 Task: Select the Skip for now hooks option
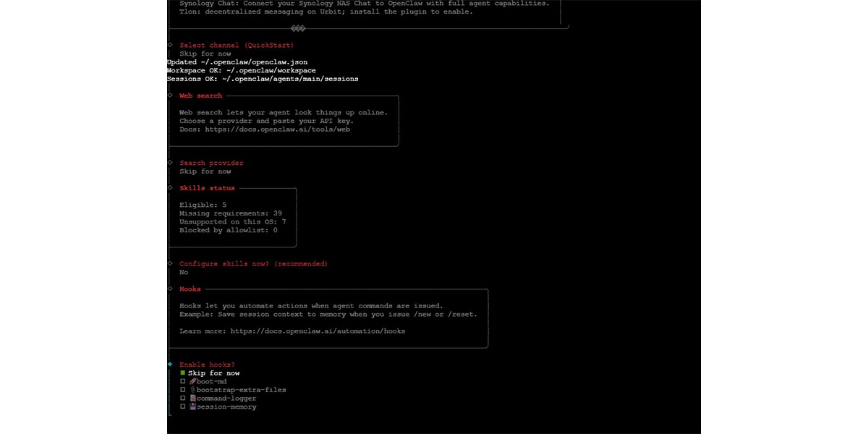213,373
